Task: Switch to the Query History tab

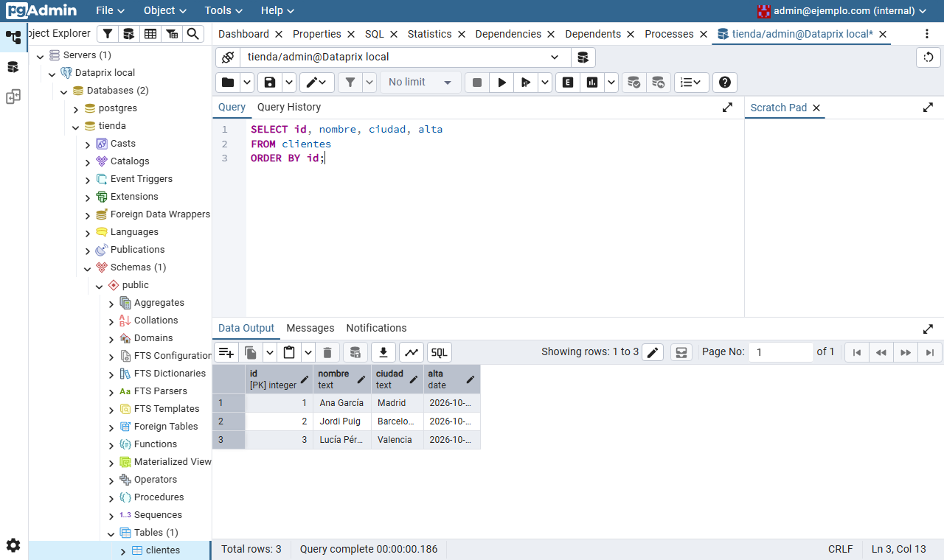Action: click(x=289, y=107)
